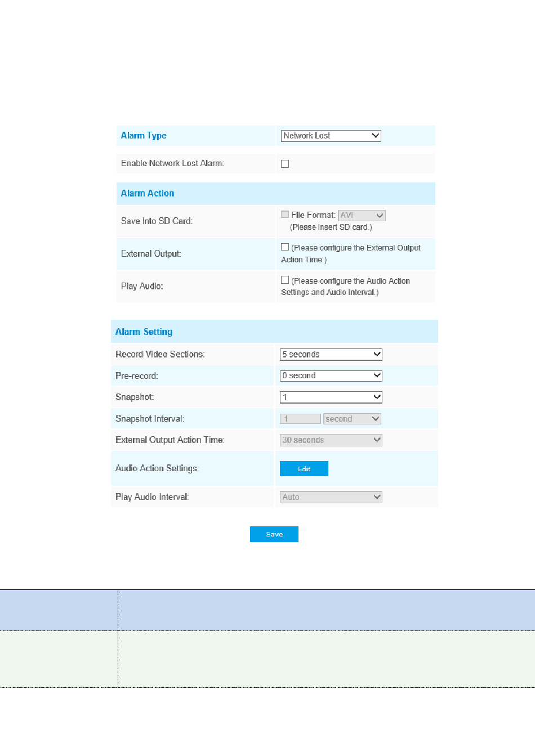Viewport: 535px width, 756px height.
Task: Click the External Output Action Time label
Action: [170, 440]
